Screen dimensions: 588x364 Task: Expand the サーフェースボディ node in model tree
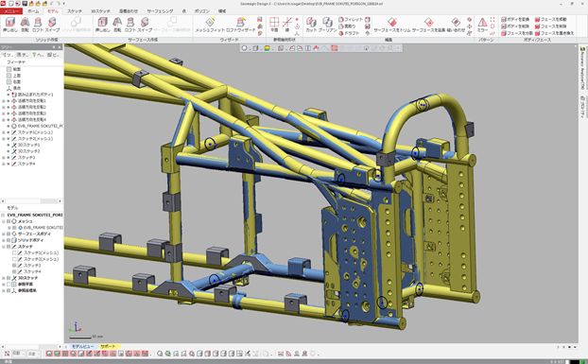4,234
